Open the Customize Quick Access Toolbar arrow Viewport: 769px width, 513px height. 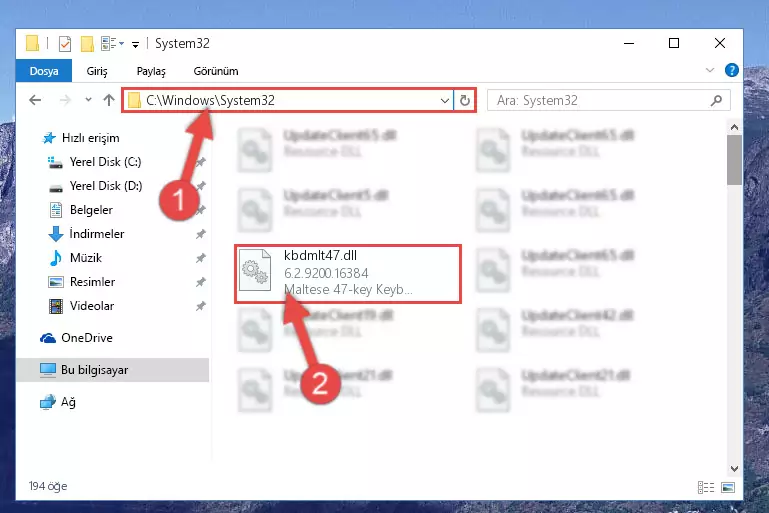click(135, 45)
